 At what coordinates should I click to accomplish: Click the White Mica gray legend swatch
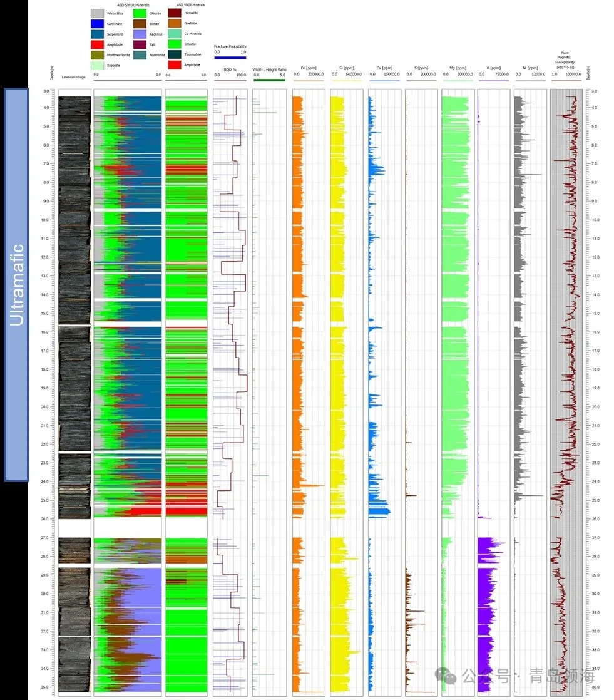point(97,13)
